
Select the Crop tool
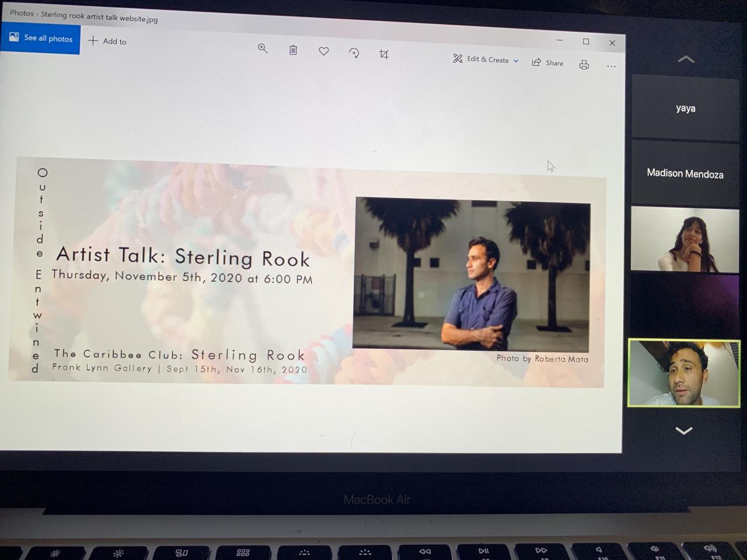pyautogui.click(x=383, y=54)
